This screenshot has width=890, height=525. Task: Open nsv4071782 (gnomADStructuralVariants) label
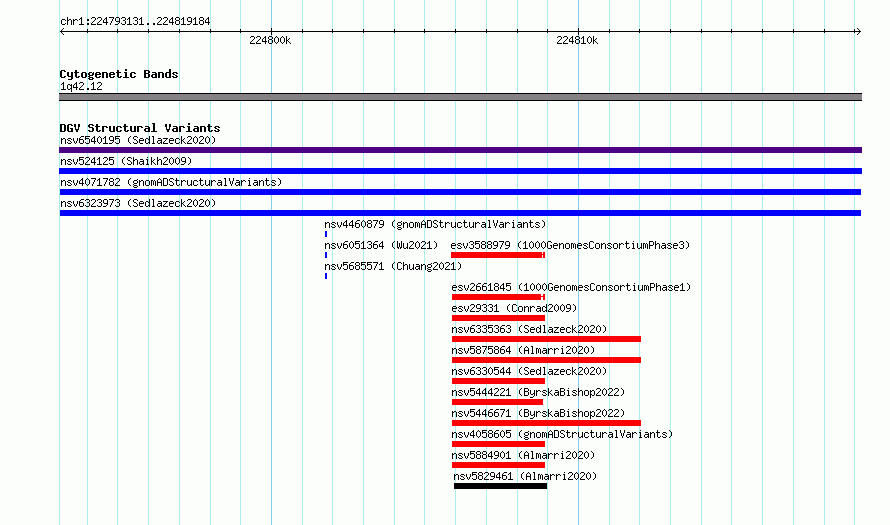point(171,182)
